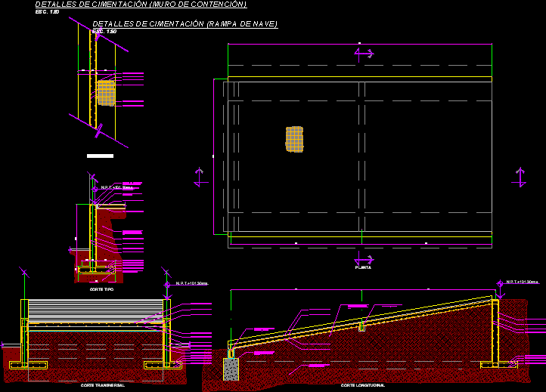Click the ESC. 1:50 text under top title
546x392 pixels.
tap(47, 12)
